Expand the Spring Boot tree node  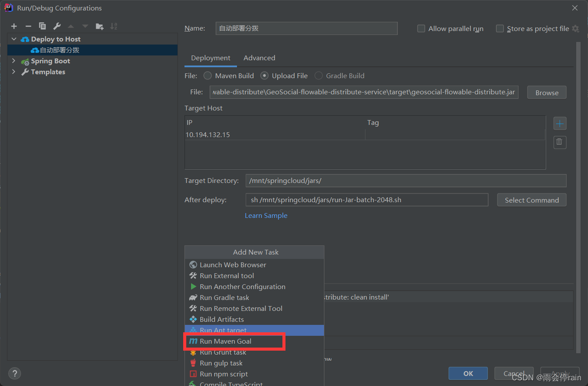click(14, 61)
